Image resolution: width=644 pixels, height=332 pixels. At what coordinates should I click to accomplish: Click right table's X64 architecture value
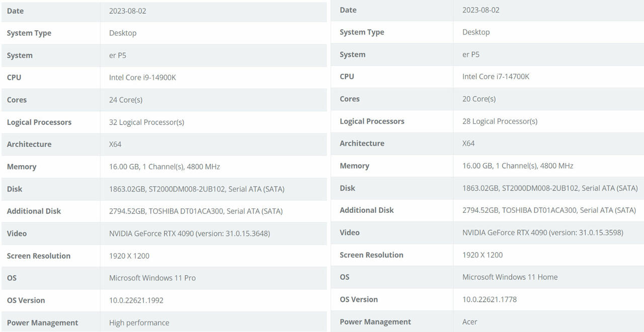pyautogui.click(x=468, y=143)
